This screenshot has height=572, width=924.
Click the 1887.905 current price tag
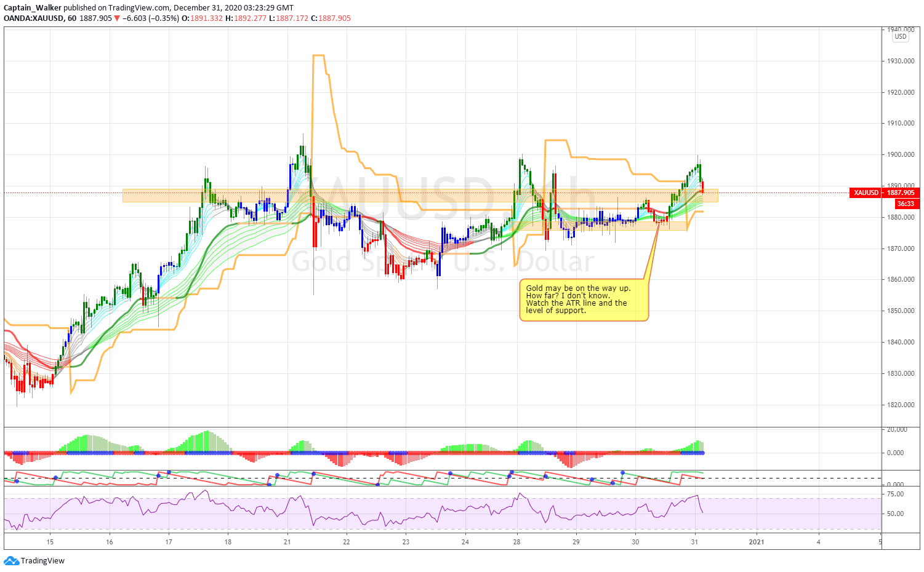click(x=901, y=193)
